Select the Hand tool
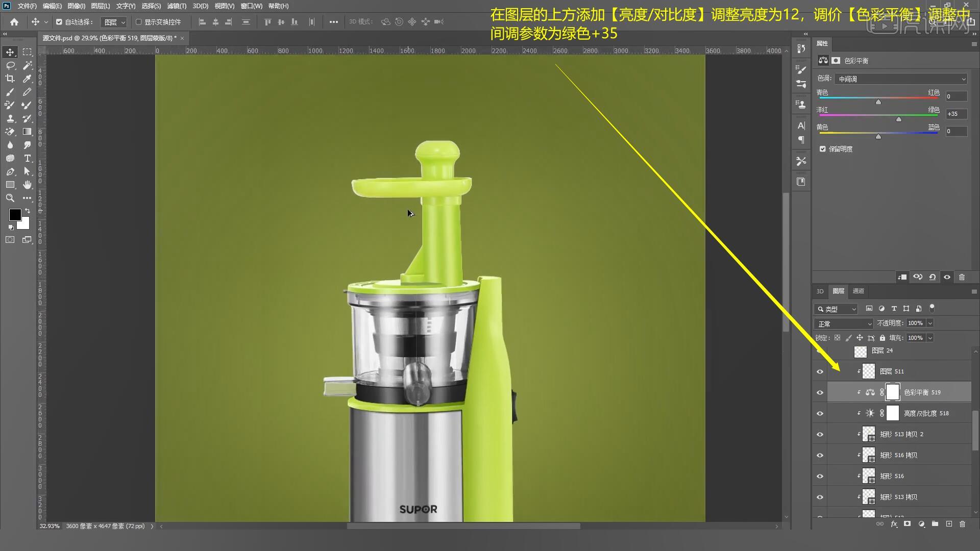This screenshot has height=551, width=980. click(x=27, y=185)
